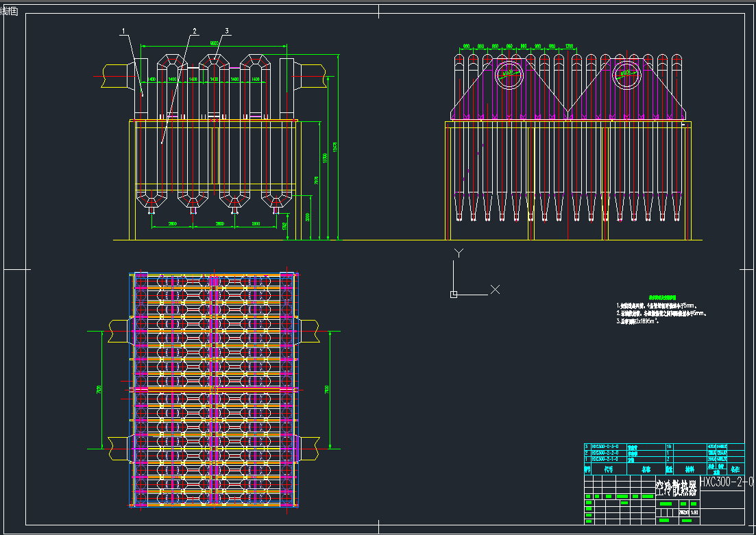Click the X axis label of UCS icon

(495, 289)
